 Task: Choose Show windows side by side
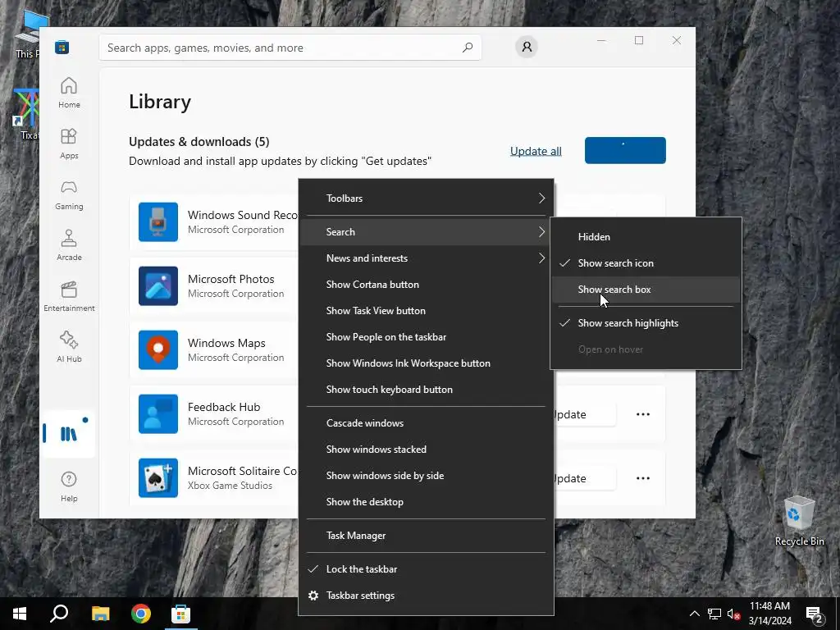(426, 476)
